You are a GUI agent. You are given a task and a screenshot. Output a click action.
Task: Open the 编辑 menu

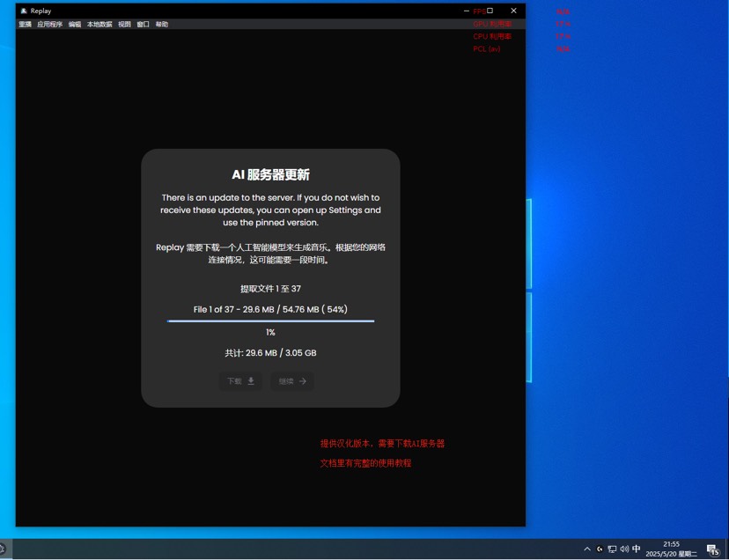74,24
